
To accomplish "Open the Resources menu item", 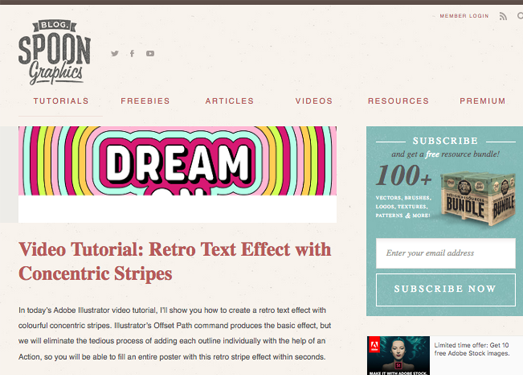I will [x=398, y=101].
